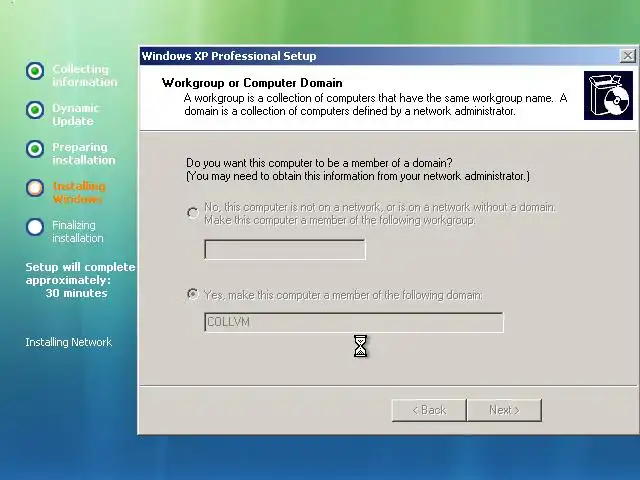Click the Collecting information step indicator
The height and width of the screenshot is (480, 640).
coord(35,71)
